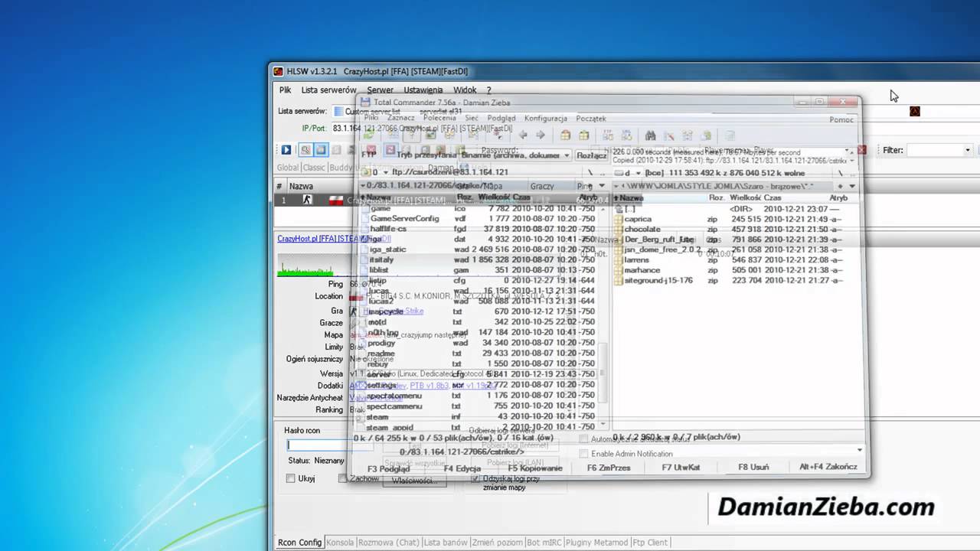
Task: Click the FTP connect icon in the toolbar
Action: [608, 135]
